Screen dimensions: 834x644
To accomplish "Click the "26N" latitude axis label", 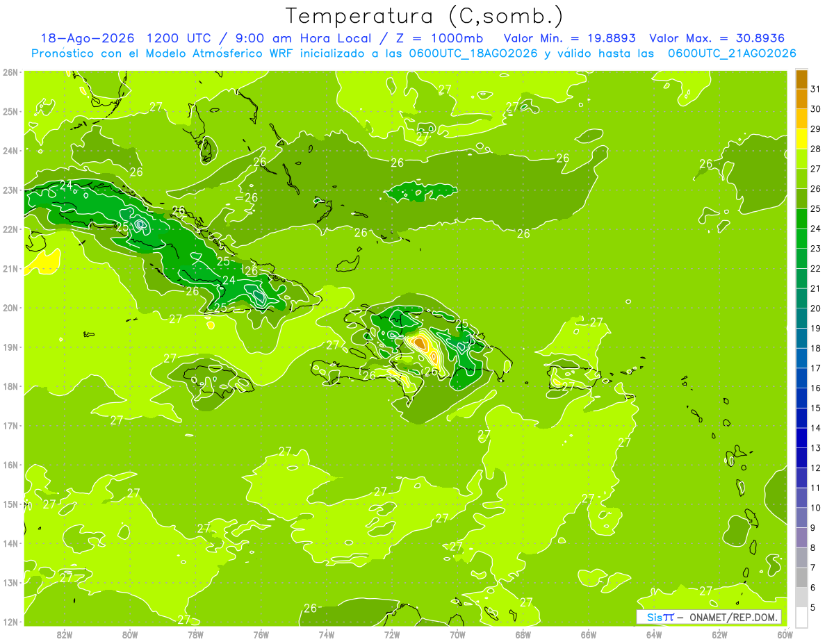I will pos(10,72).
